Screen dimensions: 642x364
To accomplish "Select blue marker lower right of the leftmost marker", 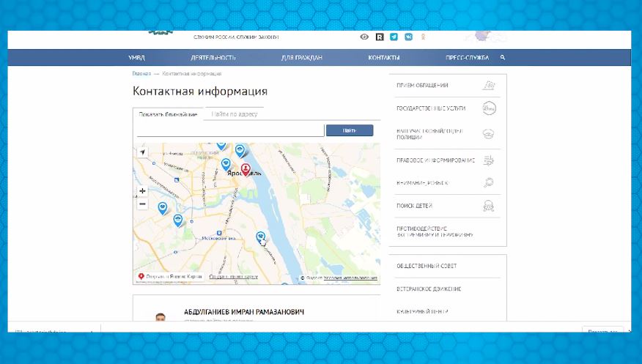I will [177, 220].
